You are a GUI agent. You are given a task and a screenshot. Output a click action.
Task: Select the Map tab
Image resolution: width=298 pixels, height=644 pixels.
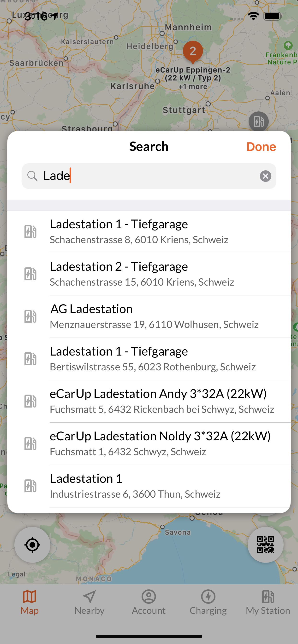pos(30,603)
